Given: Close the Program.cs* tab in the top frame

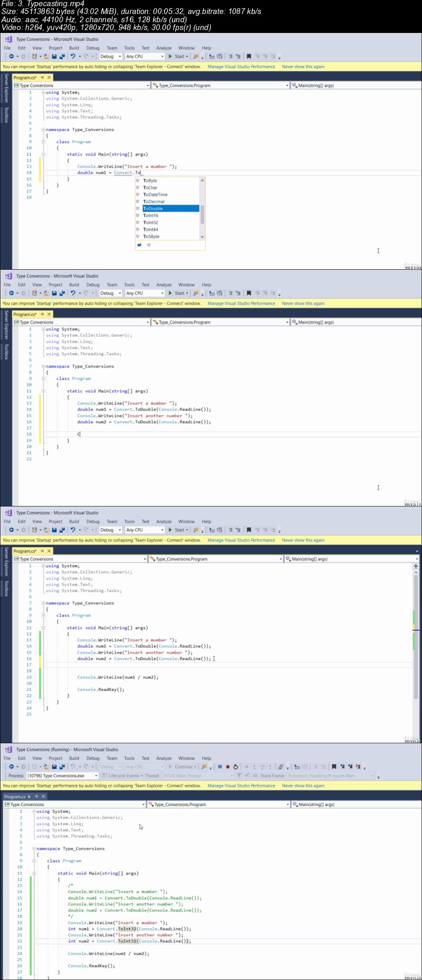Looking at the screenshot, I should click(x=49, y=77).
